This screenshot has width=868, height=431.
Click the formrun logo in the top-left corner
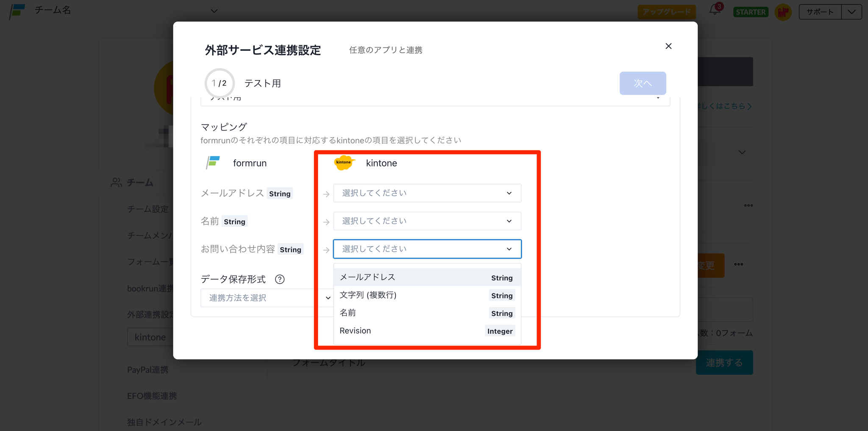pos(17,11)
